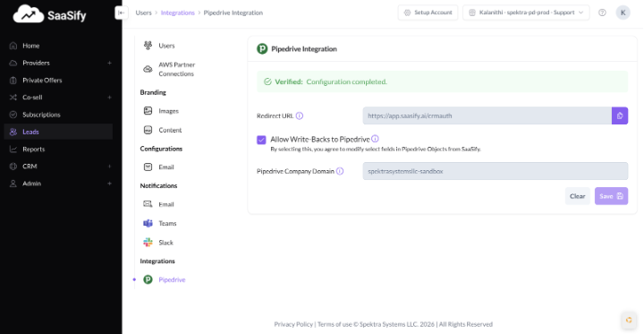
Task: Click the Setup Account button
Action: [x=428, y=13]
